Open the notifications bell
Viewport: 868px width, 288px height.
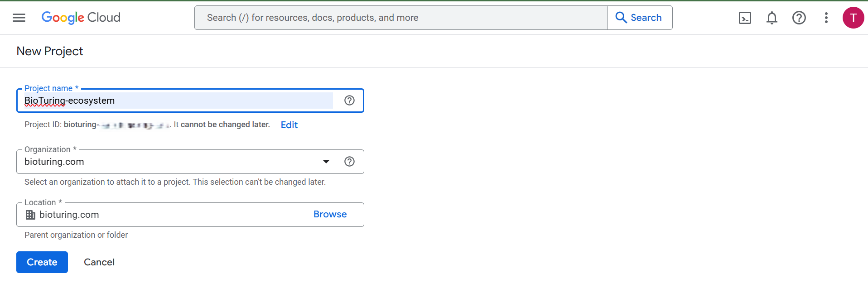point(772,18)
